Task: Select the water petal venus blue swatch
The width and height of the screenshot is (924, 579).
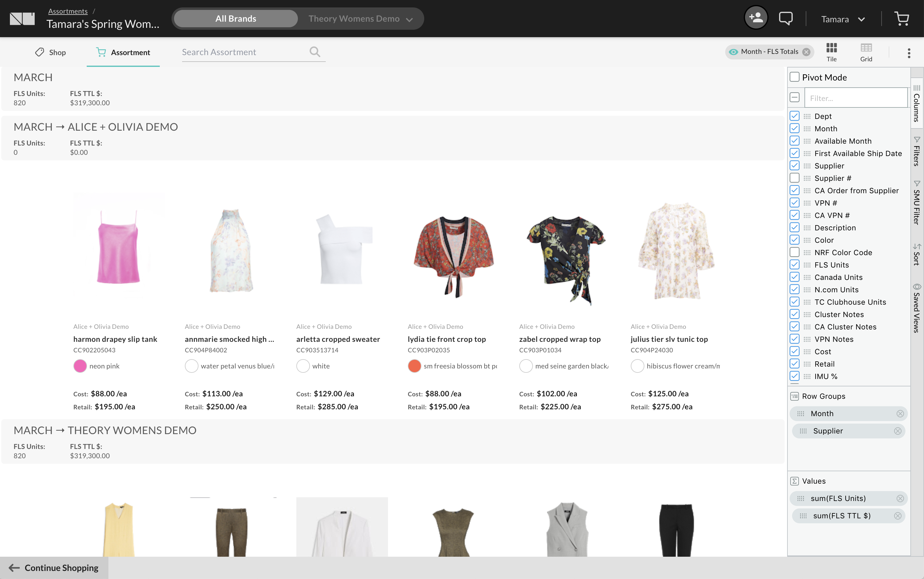Action: click(191, 366)
